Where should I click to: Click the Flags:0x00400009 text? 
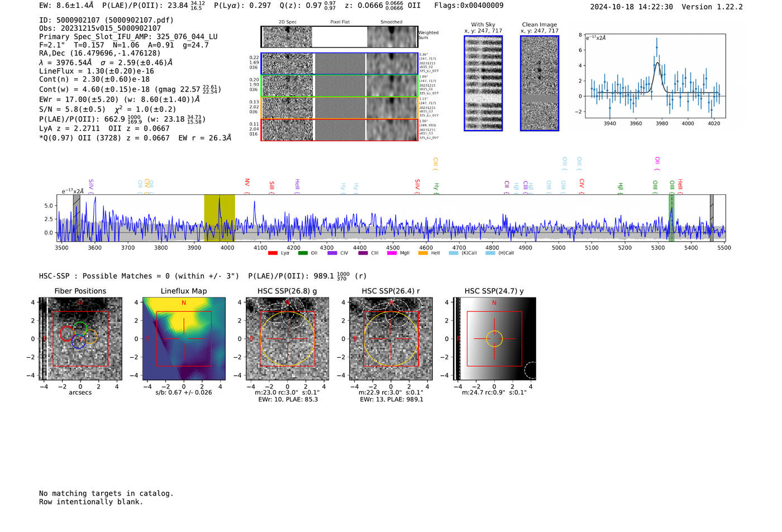point(469,6)
